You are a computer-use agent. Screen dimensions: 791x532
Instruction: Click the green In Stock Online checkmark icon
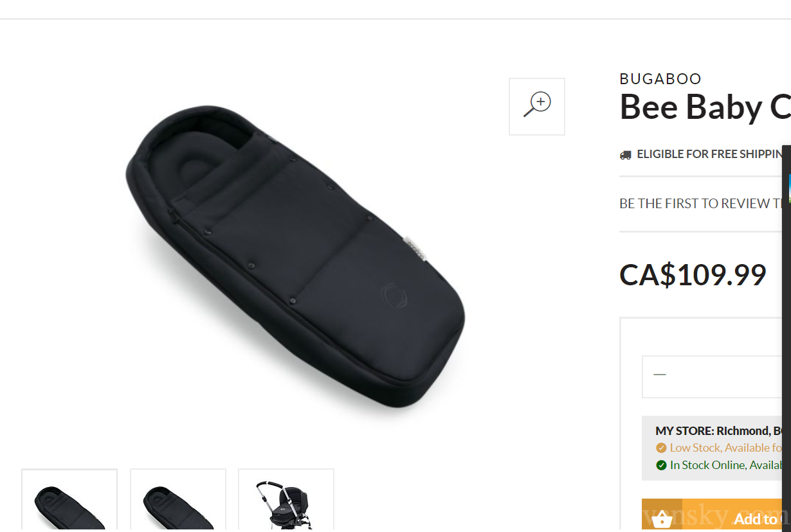point(661,465)
